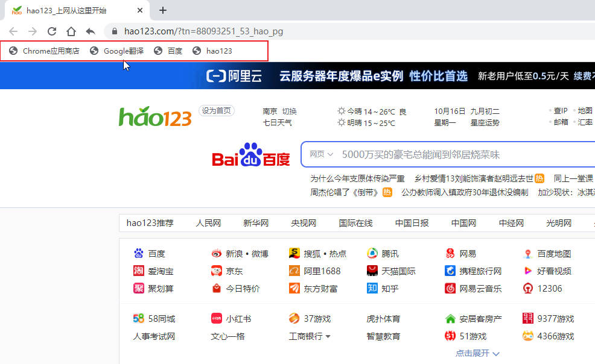Click the 百度 paw icon in site list

click(x=139, y=253)
